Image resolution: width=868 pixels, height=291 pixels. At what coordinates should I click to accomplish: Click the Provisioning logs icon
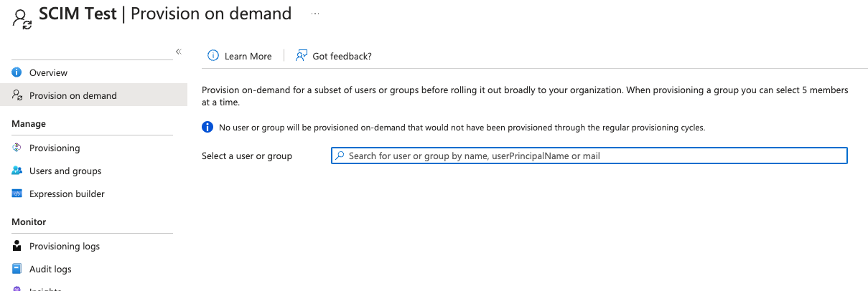point(17,246)
